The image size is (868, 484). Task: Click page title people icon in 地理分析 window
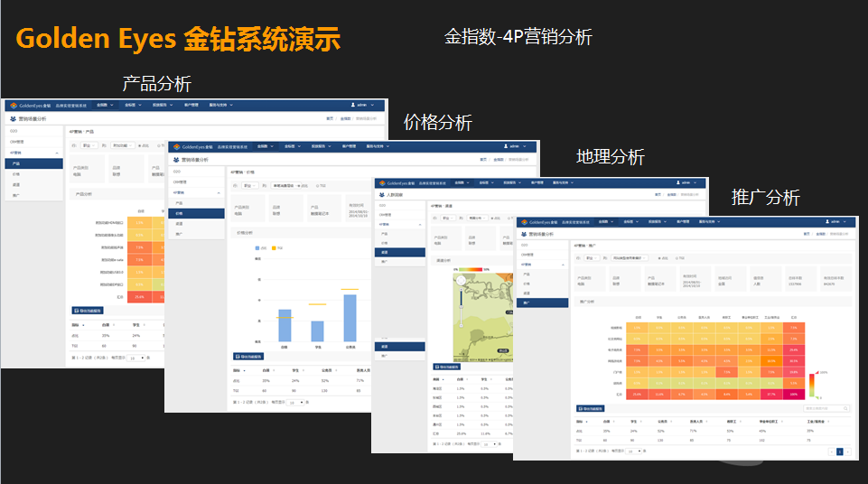(x=382, y=195)
